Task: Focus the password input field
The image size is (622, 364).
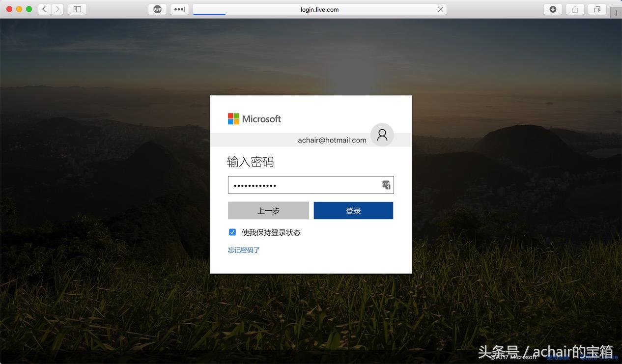Action: [x=311, y=185]
